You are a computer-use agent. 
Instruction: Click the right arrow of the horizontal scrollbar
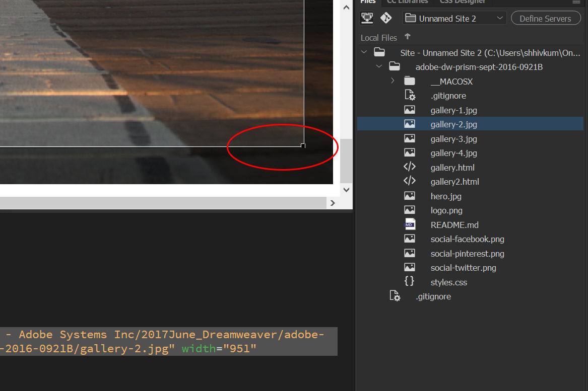click(x=333, y=203)
